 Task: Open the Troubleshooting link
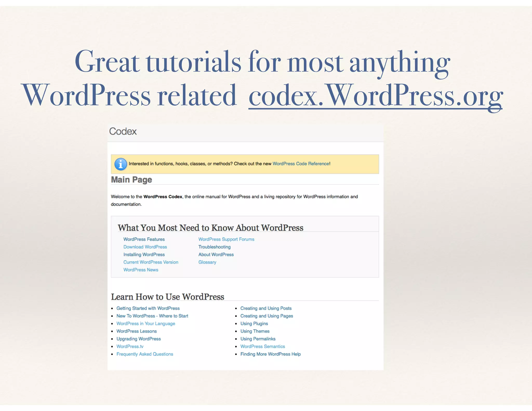pos(214,247)
